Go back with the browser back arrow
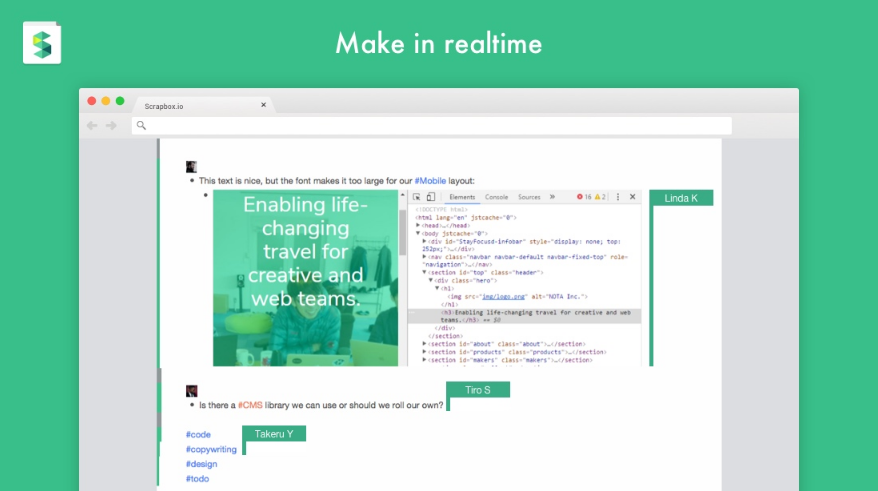The height and width of the screenshot is (491, 878). (92, 125)
